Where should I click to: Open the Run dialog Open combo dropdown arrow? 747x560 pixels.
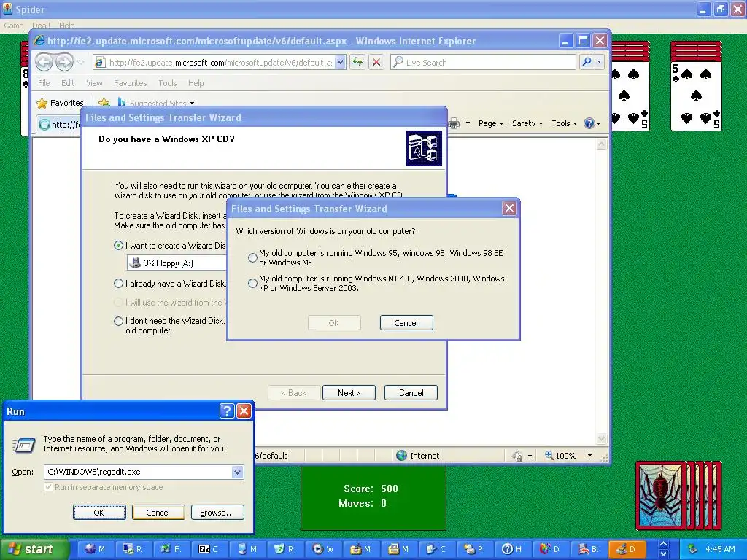pos(237,472)
